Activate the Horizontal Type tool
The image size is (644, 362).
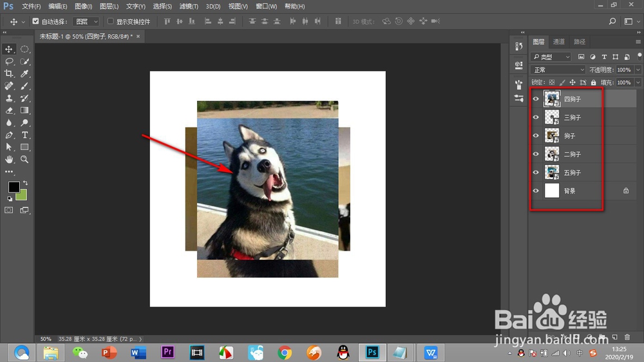point(25,135)
